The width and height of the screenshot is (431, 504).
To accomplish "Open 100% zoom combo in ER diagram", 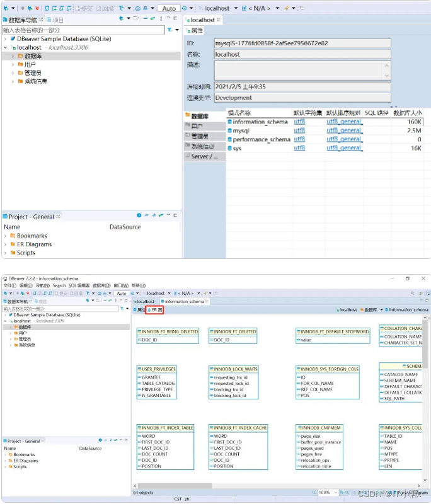I will click(328, 493).
